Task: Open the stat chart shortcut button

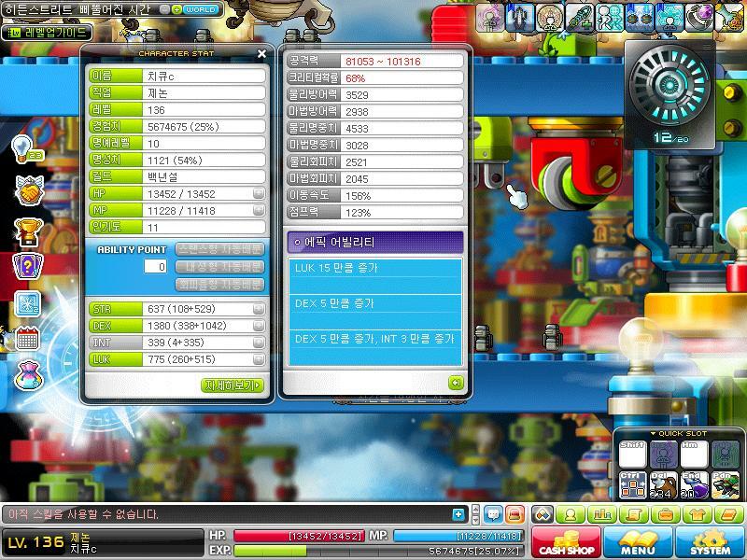Action: [602, 514]
